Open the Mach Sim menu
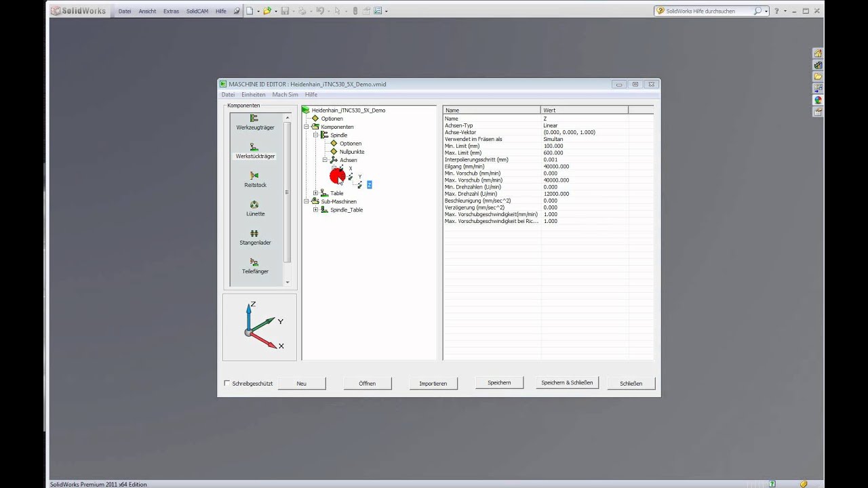868x488 pixels. [285, 95]
